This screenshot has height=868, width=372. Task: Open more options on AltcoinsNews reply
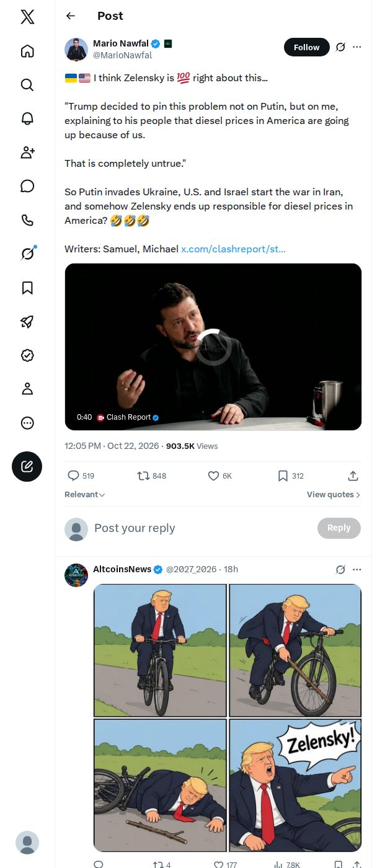[356, 569]
